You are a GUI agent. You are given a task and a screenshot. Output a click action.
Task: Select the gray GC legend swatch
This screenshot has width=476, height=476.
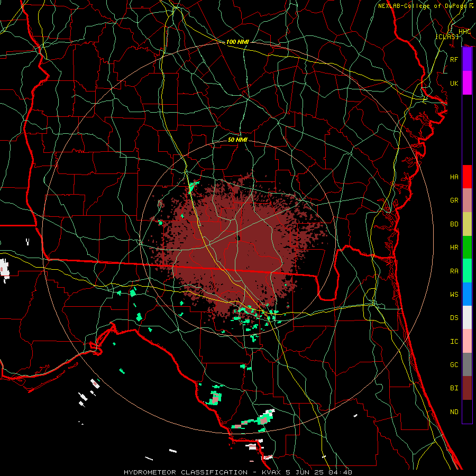[467, 364]
